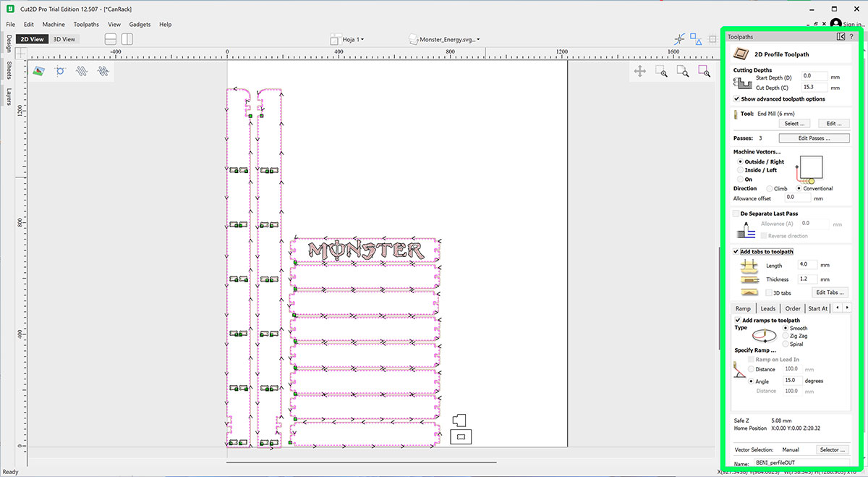The height and width of the screenshot is (477, 868).
Task: Enable Show advanced toolpath options checkbox
Action: [x=736, y=99]
